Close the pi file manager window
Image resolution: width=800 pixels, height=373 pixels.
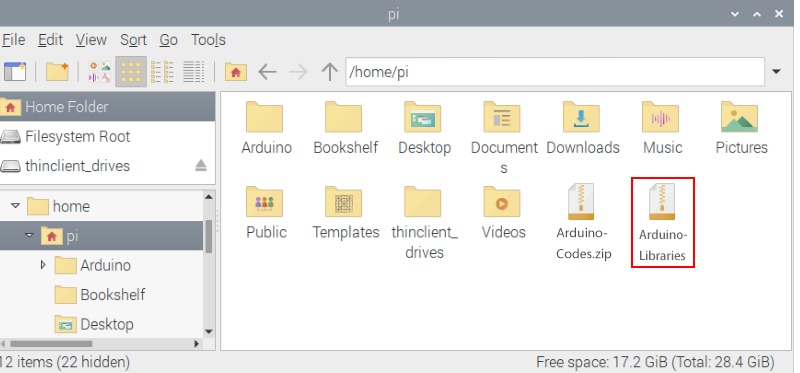[779, 14]
